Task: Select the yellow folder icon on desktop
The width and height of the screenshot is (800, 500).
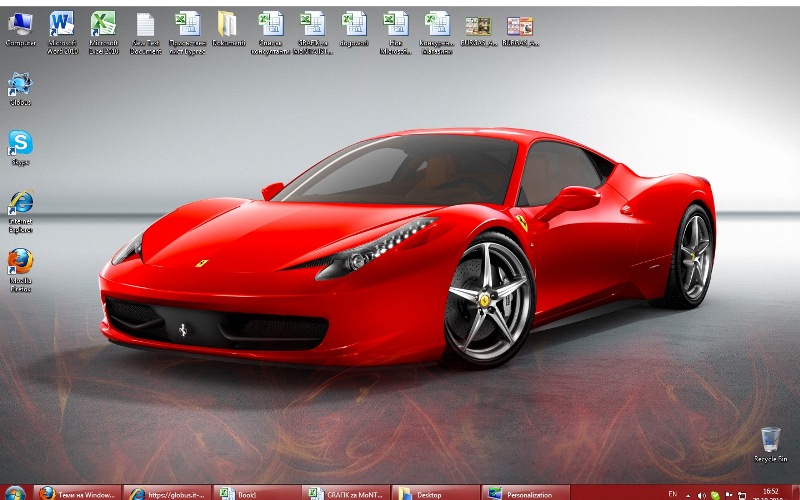Action: pyautogui.click(x=228, y=26)
